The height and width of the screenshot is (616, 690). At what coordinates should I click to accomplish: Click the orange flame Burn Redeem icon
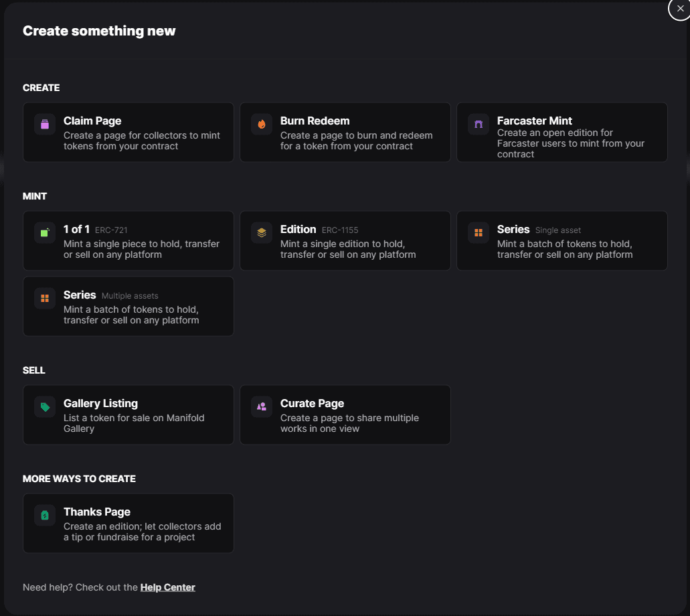(x=262, y=124)
